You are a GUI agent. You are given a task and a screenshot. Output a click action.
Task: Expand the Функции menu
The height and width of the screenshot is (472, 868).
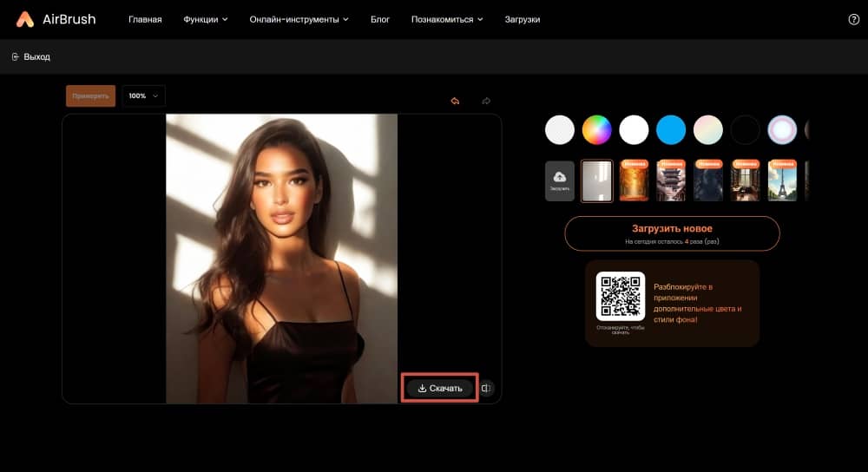point(206,19)
